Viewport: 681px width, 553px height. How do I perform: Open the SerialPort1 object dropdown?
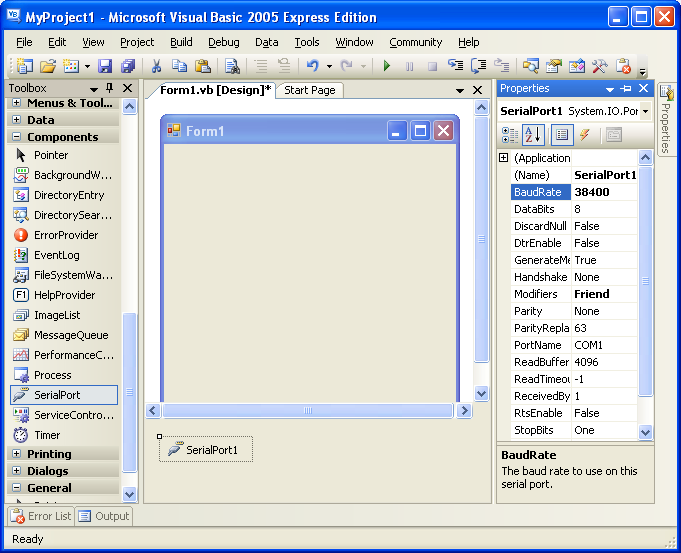point(645,111)
